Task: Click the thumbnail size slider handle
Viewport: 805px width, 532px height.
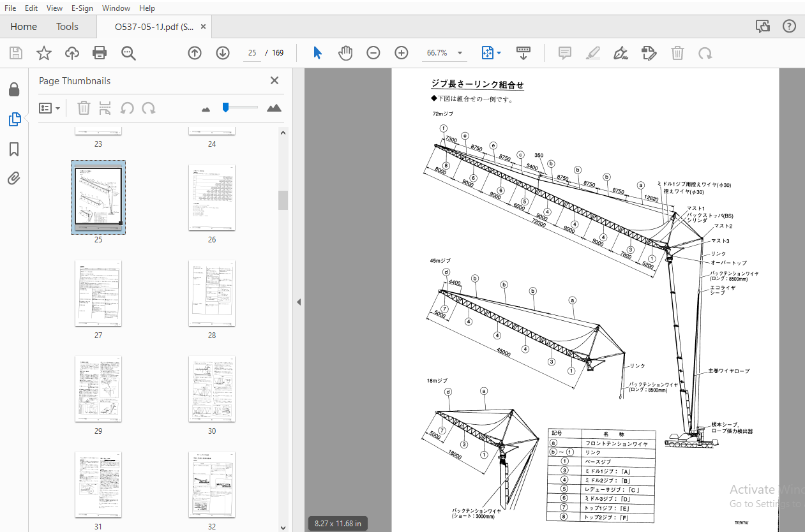Action: point(225,107)
